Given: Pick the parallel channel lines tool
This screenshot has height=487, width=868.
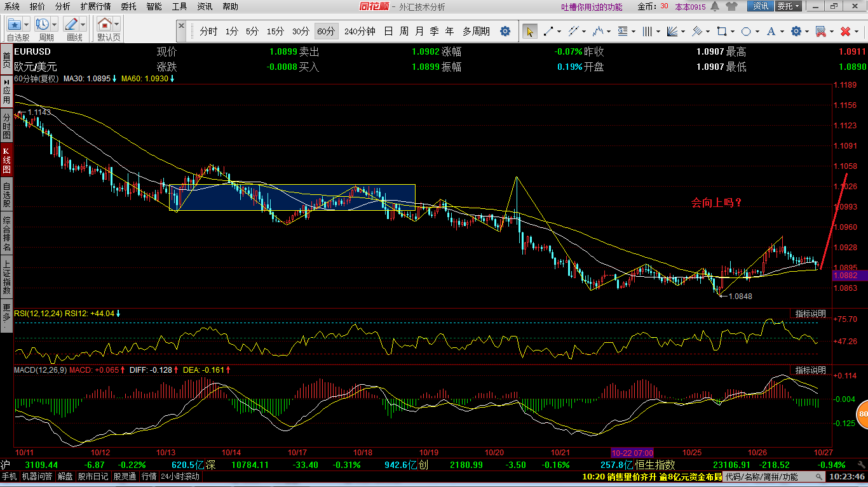Looking at the screenshot, I should 573,31.
